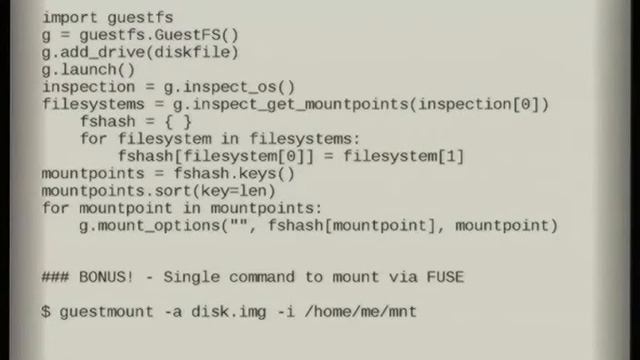Screen dimensions: 640x360
Task: Click the '/home/me/mnt' path
Action: tap(360, 312)
